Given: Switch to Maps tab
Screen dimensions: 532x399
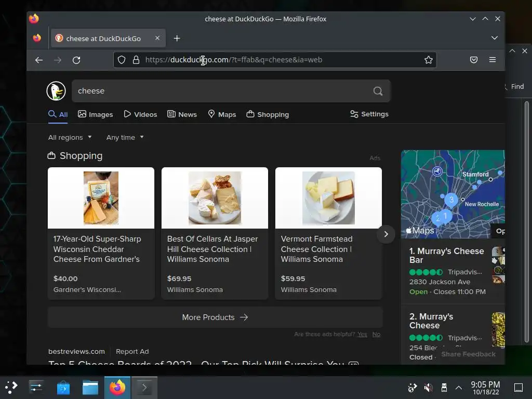Looking at the screenshot, I should [x=222, y=114].
